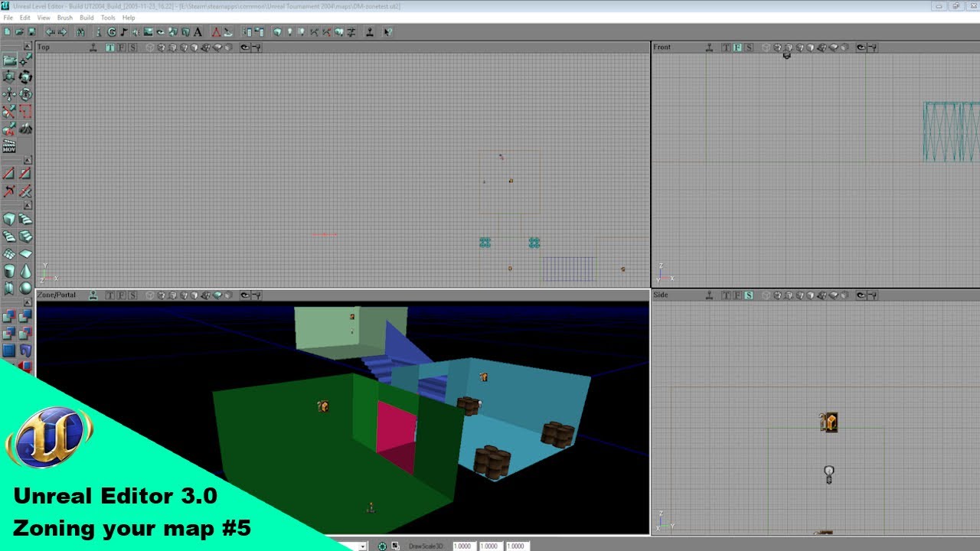This screenshot has width=980, height=551.
Task: Open the Brush menu
Action: tap(65, 18)
